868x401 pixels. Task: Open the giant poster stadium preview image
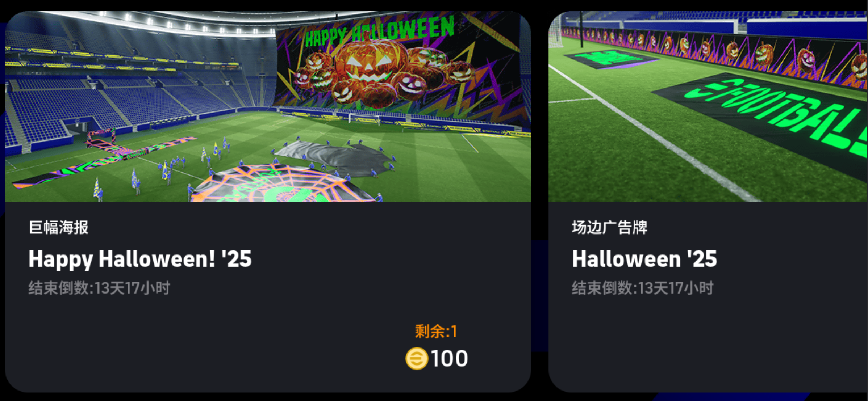[268, 106]
